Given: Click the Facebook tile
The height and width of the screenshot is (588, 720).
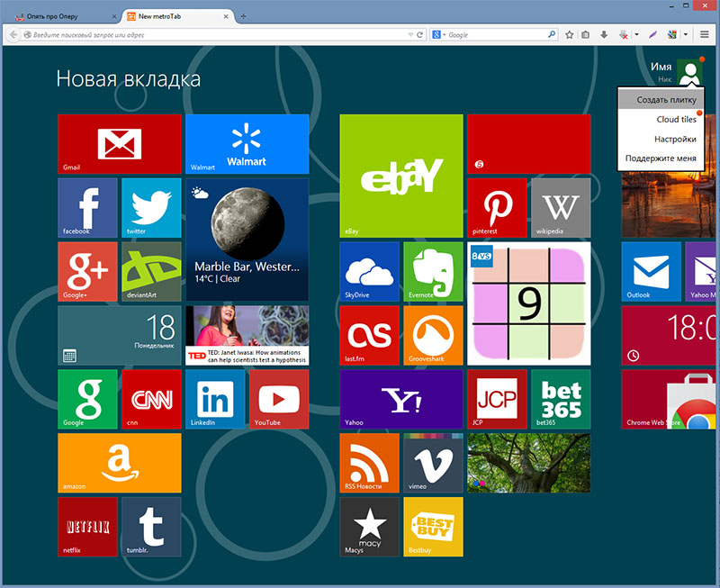Looking at the screenshot, I should tap(87, 207).
